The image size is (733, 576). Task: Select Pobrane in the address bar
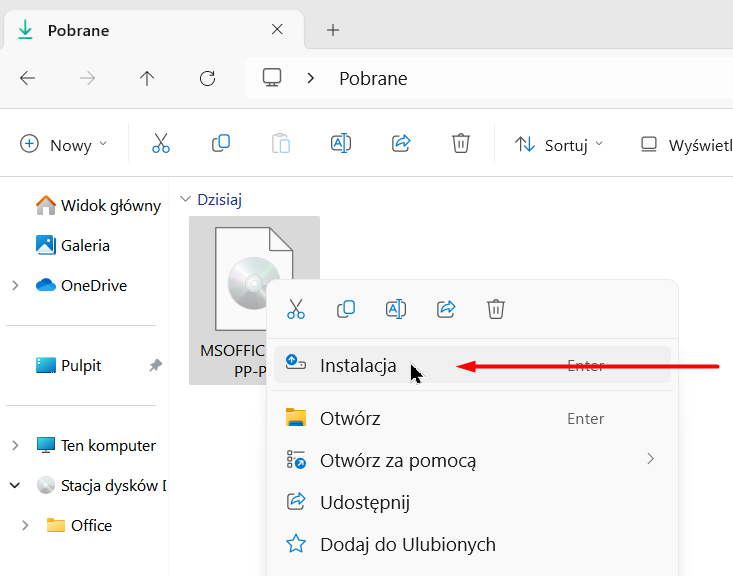(x=373, y=79)
